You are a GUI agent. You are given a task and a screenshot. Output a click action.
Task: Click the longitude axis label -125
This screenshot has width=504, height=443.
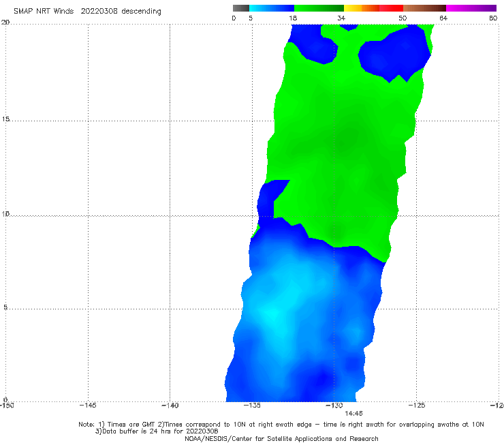(417, 405)
